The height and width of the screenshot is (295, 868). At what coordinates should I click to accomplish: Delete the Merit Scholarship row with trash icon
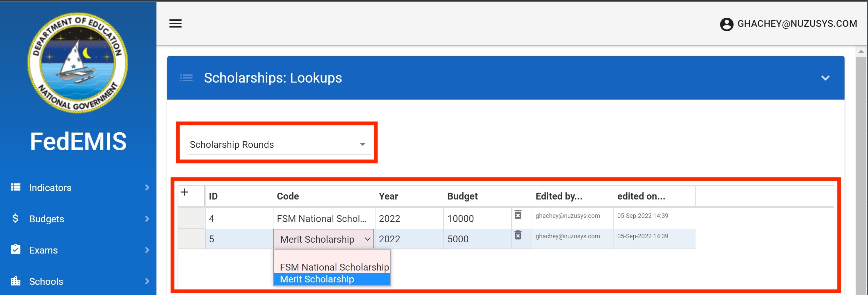pos(518,235)
